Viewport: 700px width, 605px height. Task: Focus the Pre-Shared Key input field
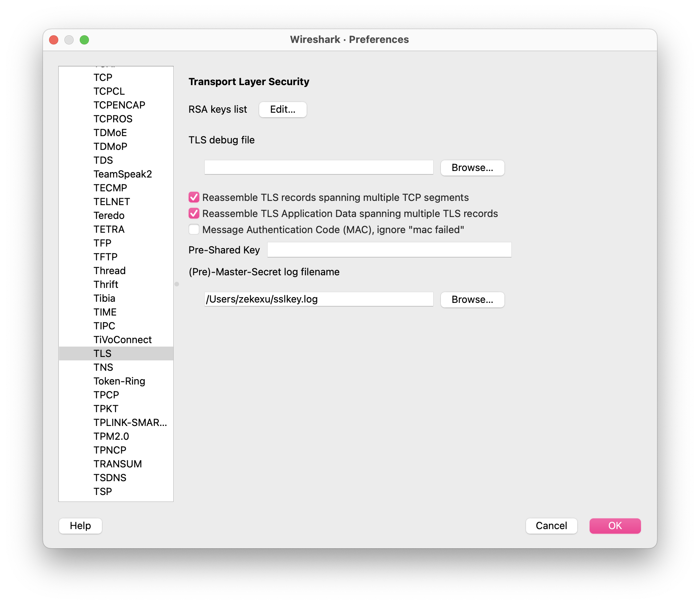tap(389, 250)
